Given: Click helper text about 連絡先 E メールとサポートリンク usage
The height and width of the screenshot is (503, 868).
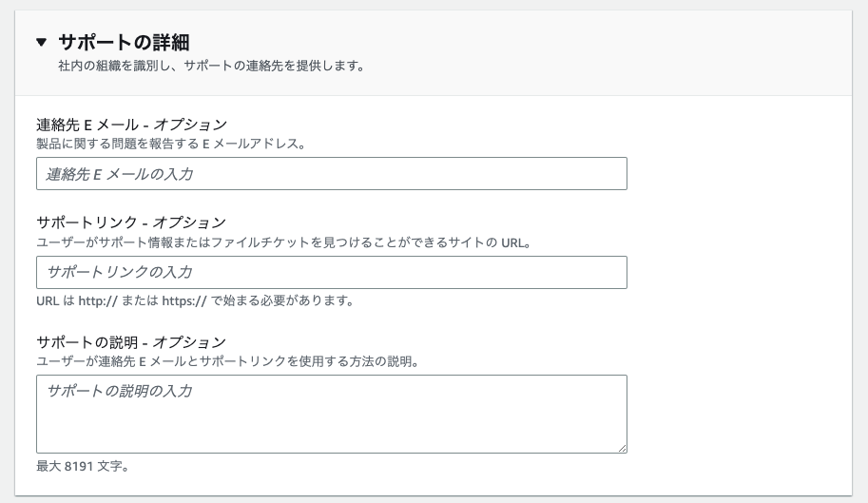Looking at the screenshot, I should pos(227,361).
